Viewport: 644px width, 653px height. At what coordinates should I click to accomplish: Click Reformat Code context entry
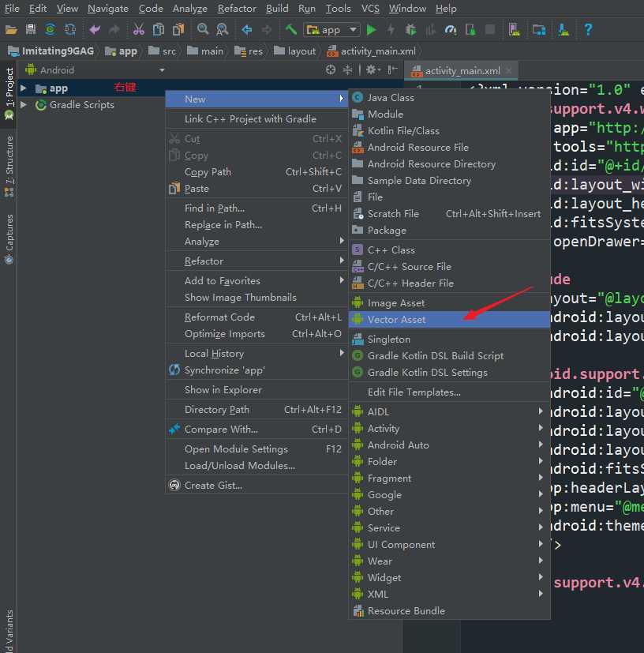click(x=256, y=317)
